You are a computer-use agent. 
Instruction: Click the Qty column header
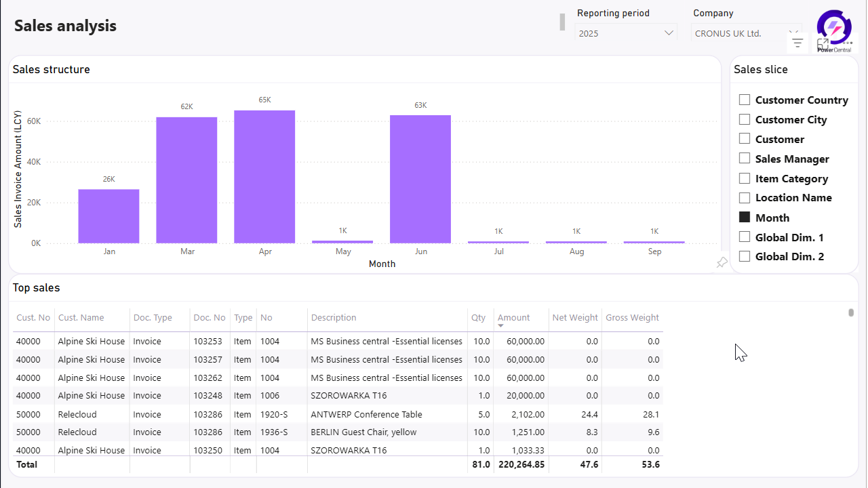pyautogui.click(x=479, y=317)
